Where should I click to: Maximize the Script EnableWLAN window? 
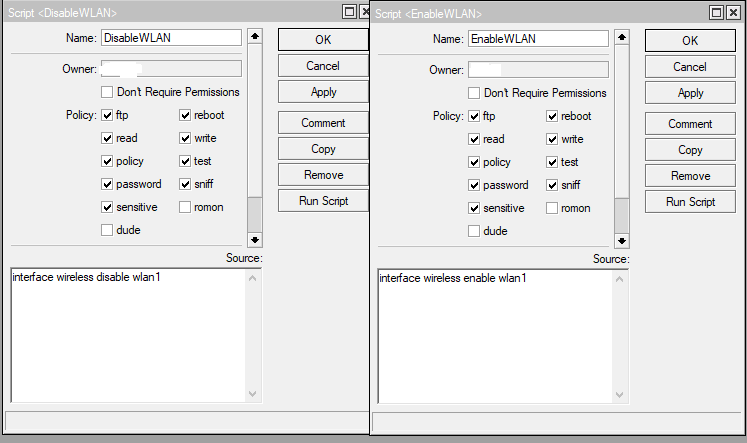tap(717, 13)
